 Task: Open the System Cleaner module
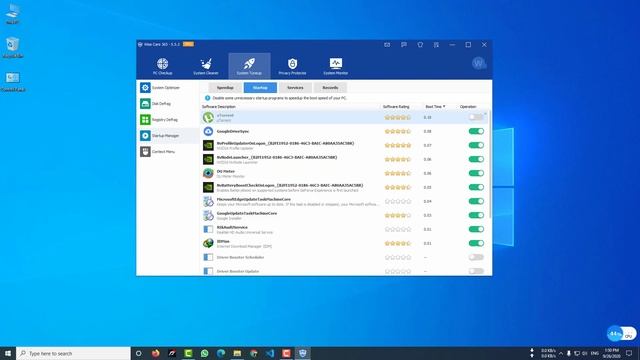206,66
